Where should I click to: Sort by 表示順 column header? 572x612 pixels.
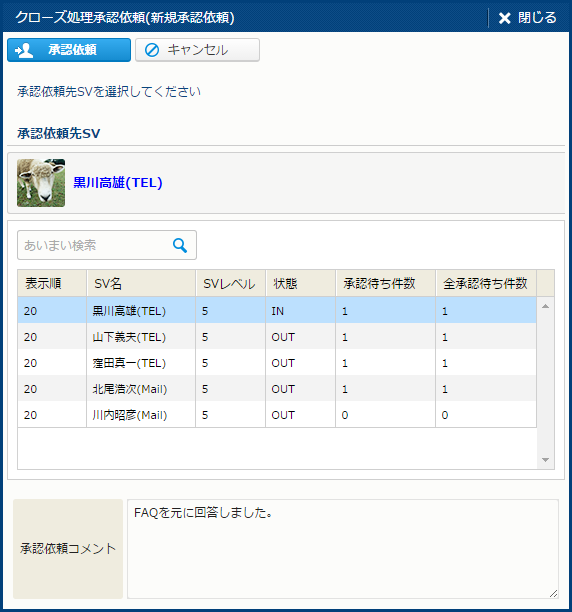(52, 283)
